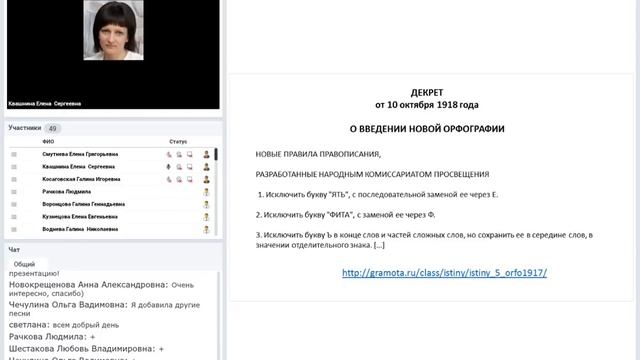Click screen-share icon in Косаговская Галина Игоревна row
This screenshot has height=360, width=640.
pos(190,180)
